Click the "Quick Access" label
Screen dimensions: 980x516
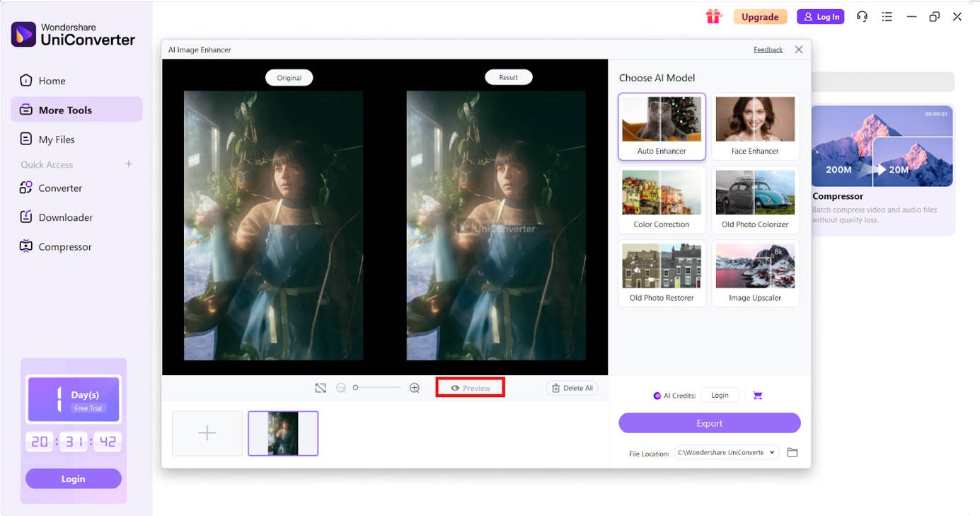47,165
